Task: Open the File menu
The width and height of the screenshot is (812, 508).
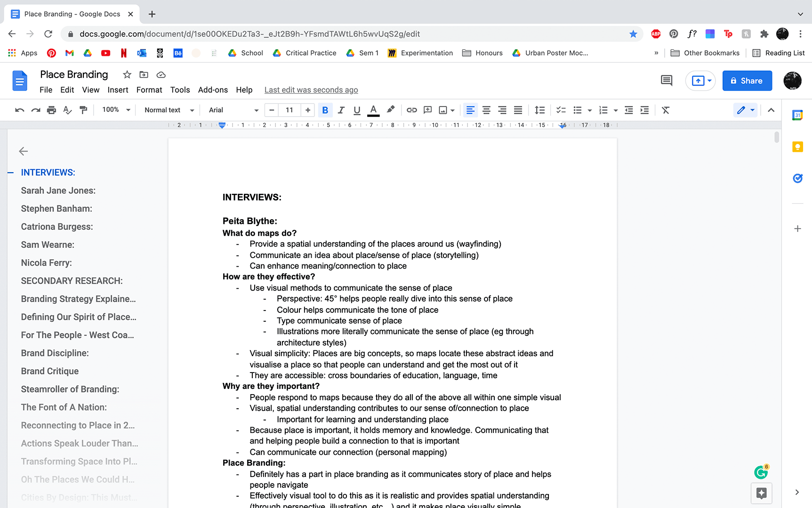Action: (x=46, y=90)
